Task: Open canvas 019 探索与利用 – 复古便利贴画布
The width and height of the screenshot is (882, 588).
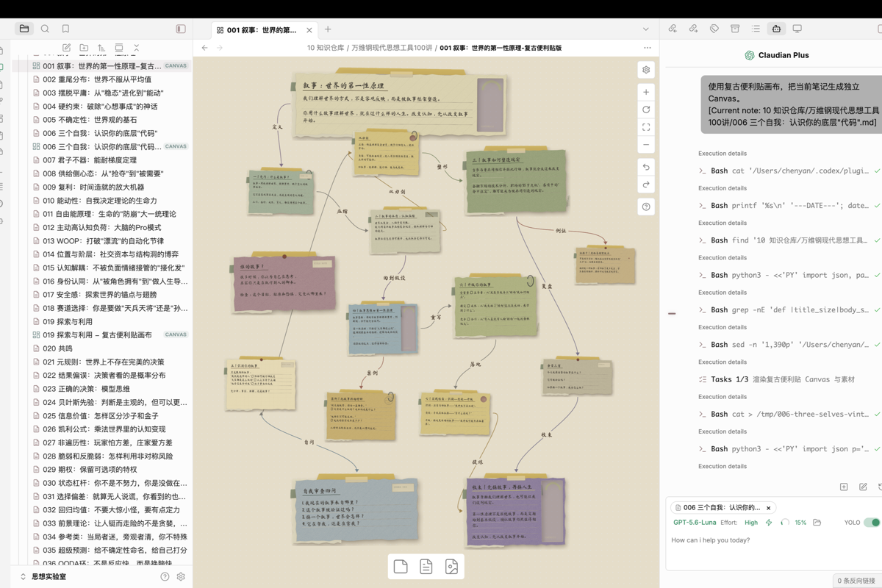Action: point(110,334)
